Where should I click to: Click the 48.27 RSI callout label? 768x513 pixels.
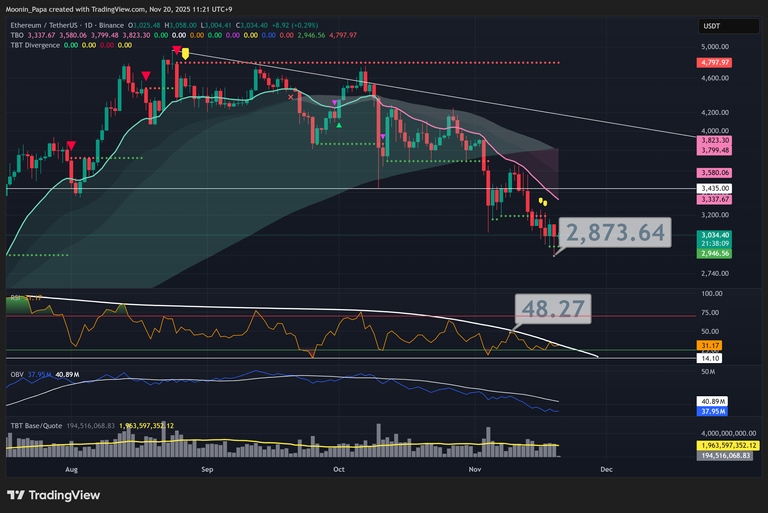coord(553,309)
